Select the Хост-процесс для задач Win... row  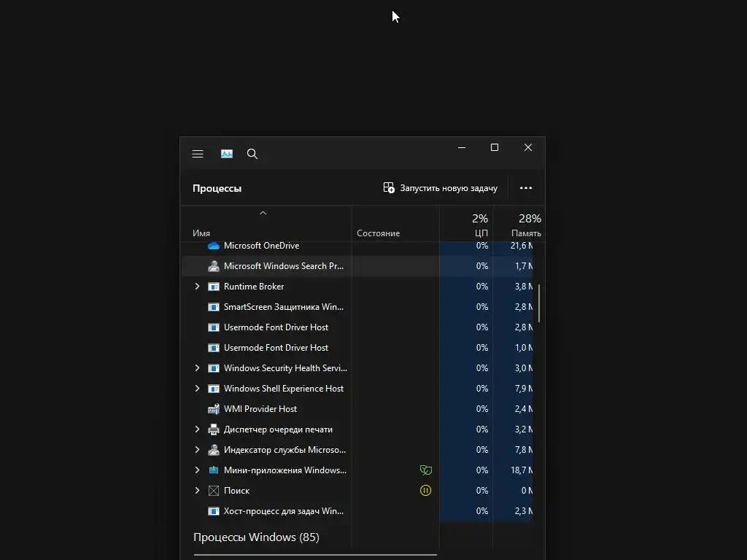pos(357,511)
